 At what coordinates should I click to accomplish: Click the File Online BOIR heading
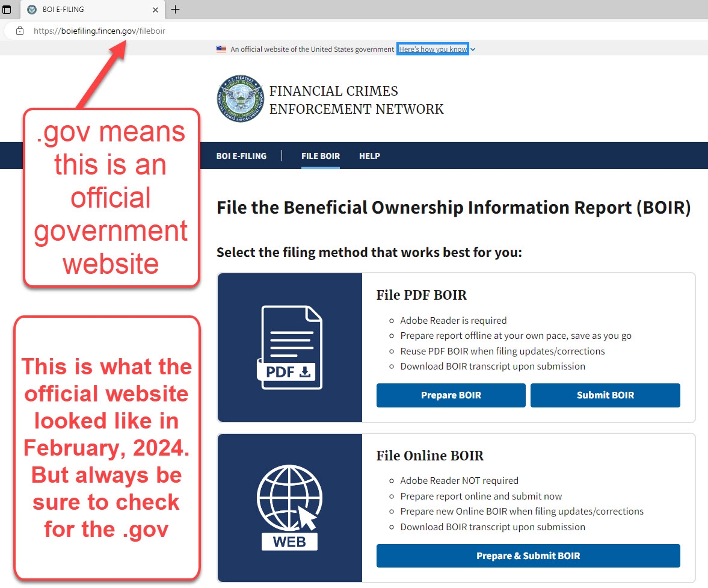pyautogui.click(x=430, y=456)
